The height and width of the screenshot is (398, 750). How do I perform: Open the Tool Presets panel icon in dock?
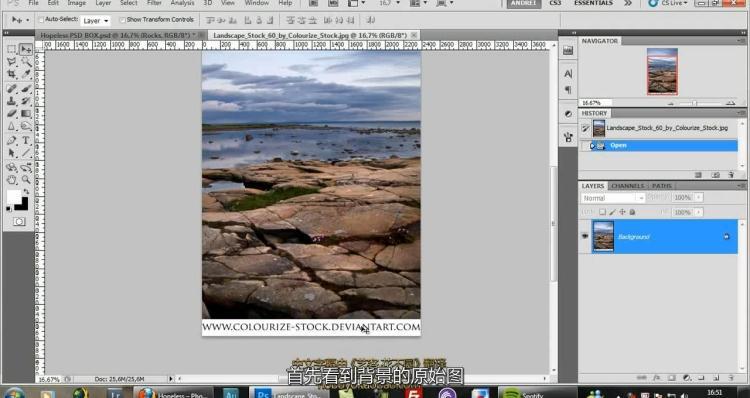568,138
